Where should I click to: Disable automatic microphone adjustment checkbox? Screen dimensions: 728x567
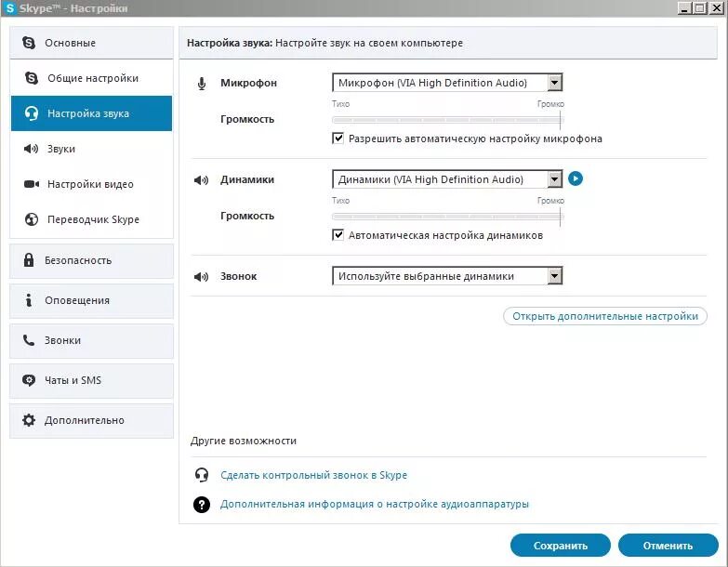point(338,138)
